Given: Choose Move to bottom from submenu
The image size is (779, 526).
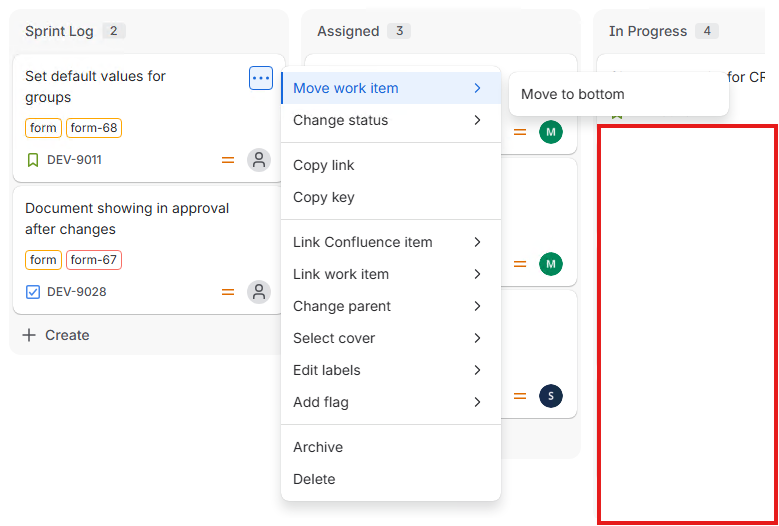Looking at the screenshot, I should click(619, 94).
